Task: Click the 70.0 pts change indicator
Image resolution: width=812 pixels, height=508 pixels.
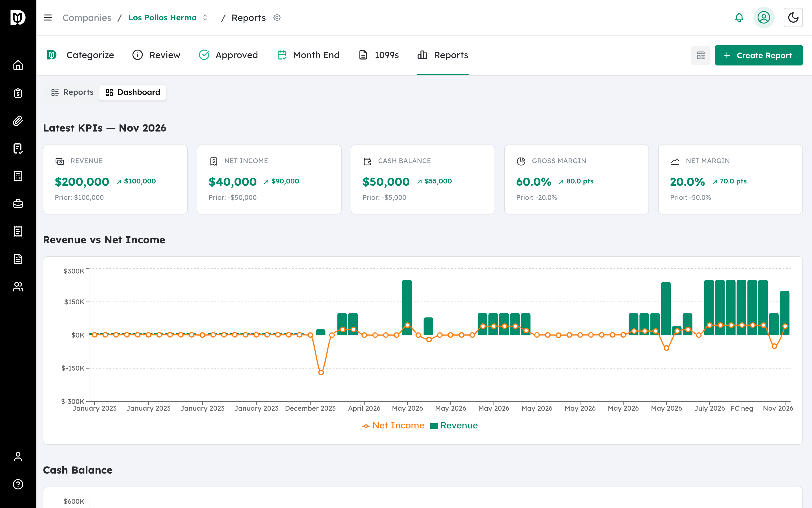Action: (x=729, y=181)
